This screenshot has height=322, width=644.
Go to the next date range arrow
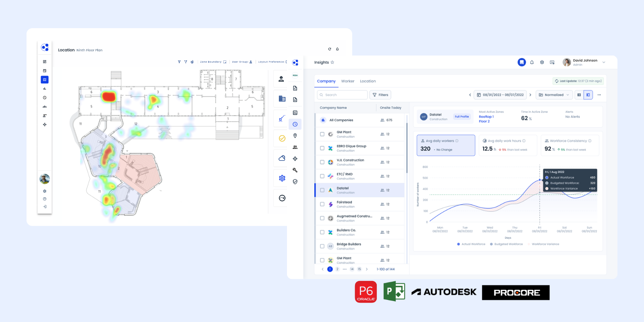530,95
